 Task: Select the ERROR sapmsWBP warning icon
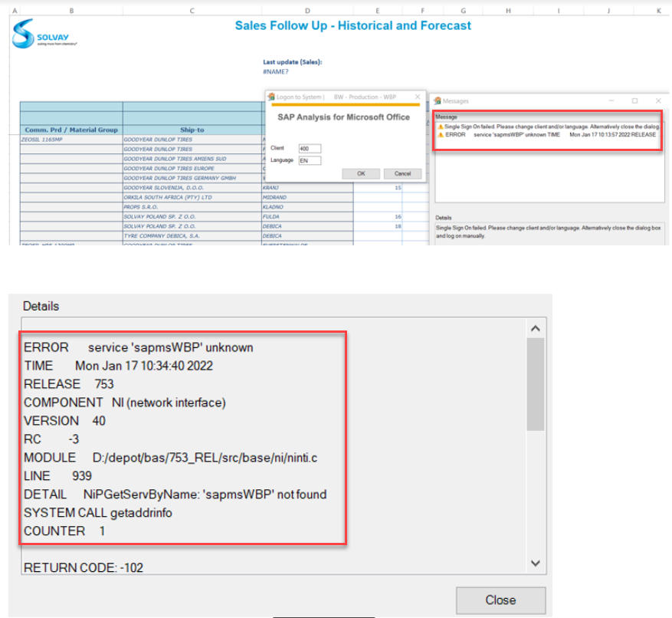440,134
